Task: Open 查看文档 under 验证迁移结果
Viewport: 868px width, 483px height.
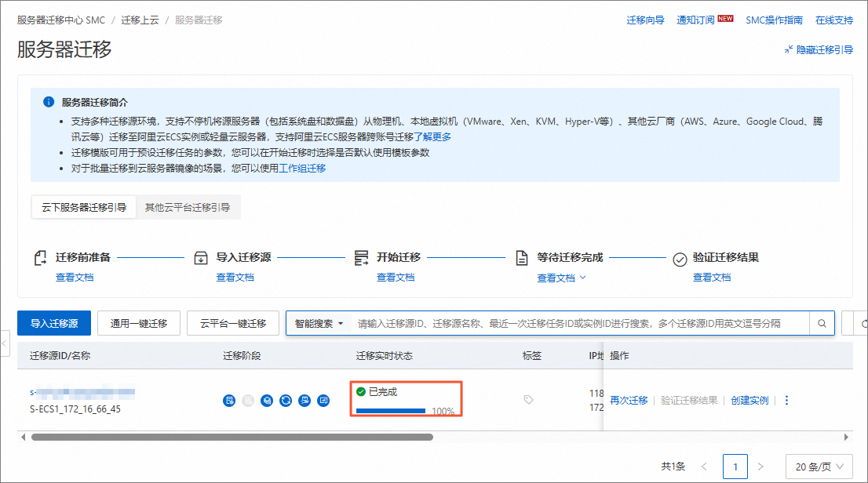Action: pyautogui.click(x=712, y=278)
